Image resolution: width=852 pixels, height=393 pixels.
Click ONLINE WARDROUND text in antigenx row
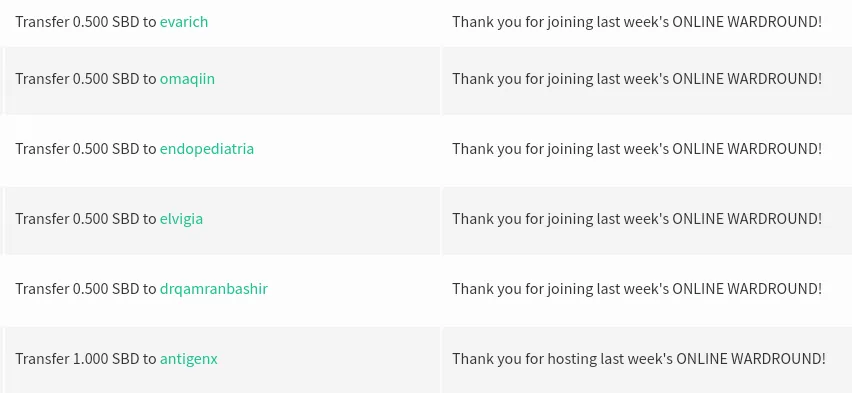click(x=751, y=359)
